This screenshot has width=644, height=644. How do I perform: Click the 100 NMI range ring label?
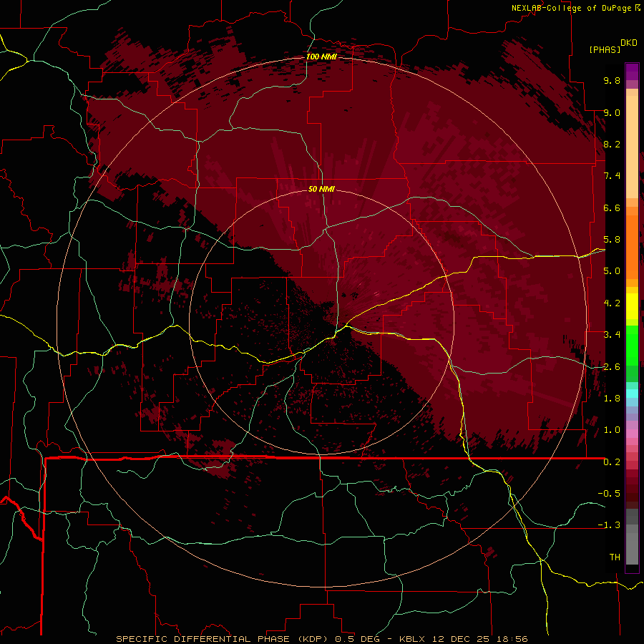point(321,57)
